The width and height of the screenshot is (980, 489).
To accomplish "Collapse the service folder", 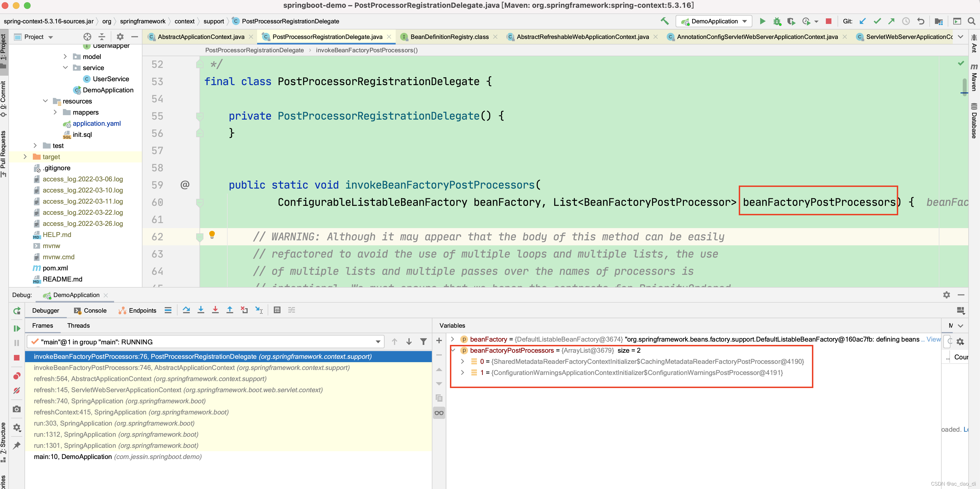I will pyautogui.click(x=65, y=68).
